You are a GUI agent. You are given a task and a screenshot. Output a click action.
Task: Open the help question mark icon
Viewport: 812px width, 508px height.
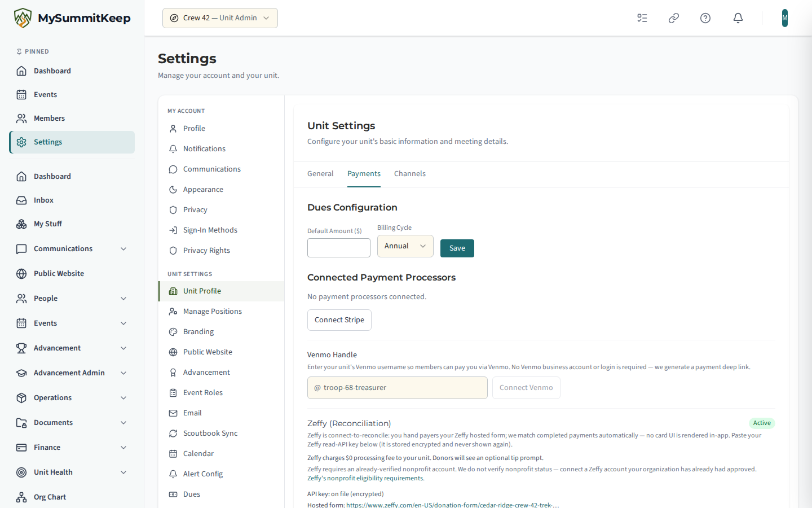(x=705, y=18)
